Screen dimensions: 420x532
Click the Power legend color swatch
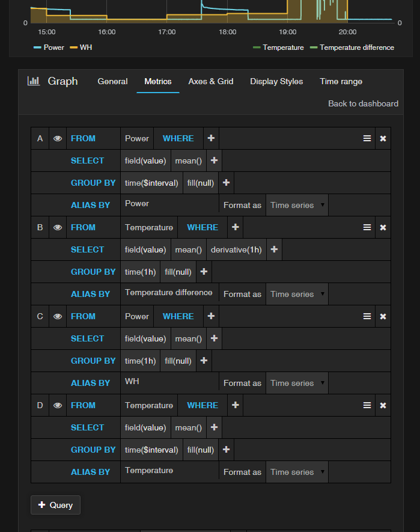tap(37, 47)
